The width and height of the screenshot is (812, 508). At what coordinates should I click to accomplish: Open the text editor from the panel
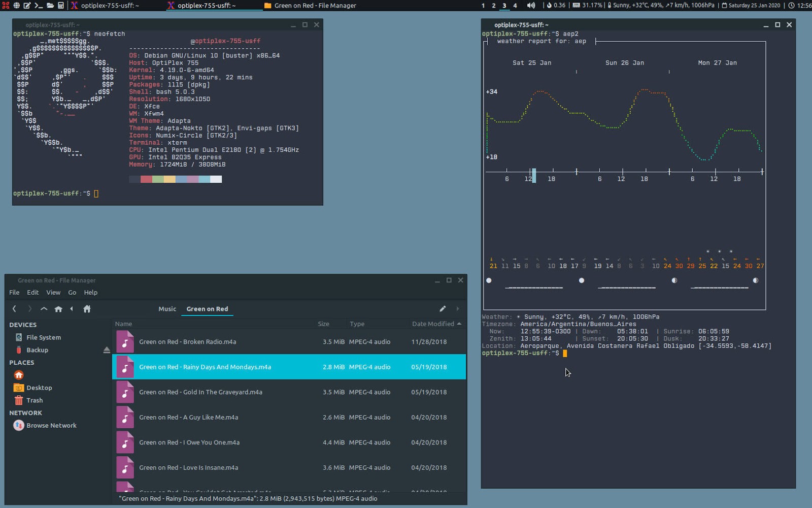pyautogui.click(x=27, y=6)
